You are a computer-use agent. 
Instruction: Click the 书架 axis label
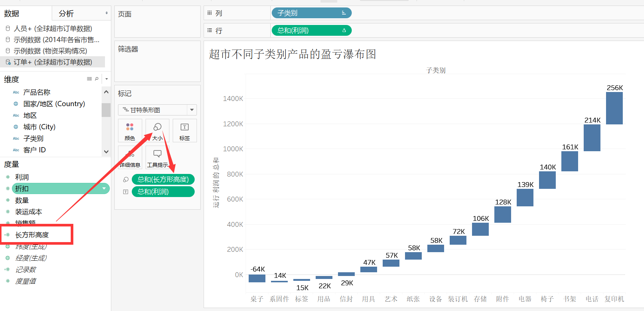[x=570, y=299]
